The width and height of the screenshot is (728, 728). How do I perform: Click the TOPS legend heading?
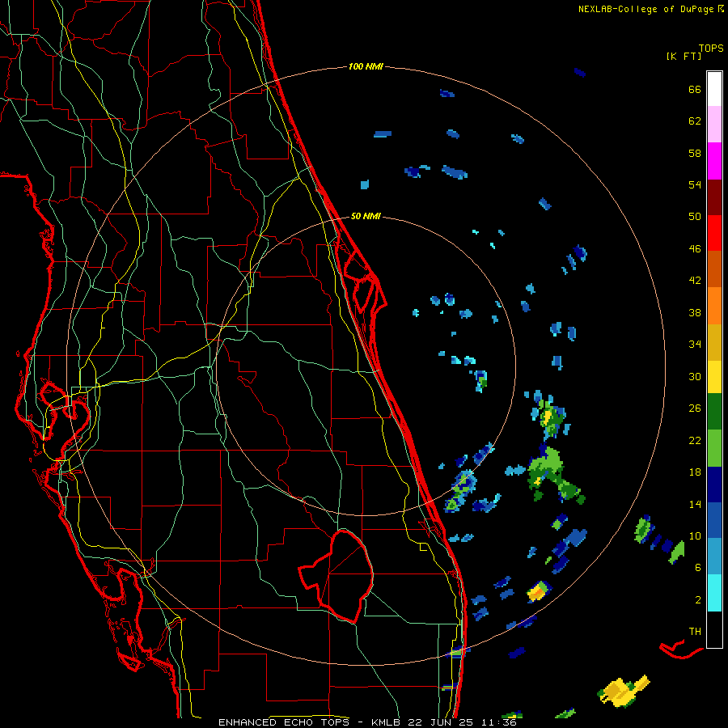point(711,49)
